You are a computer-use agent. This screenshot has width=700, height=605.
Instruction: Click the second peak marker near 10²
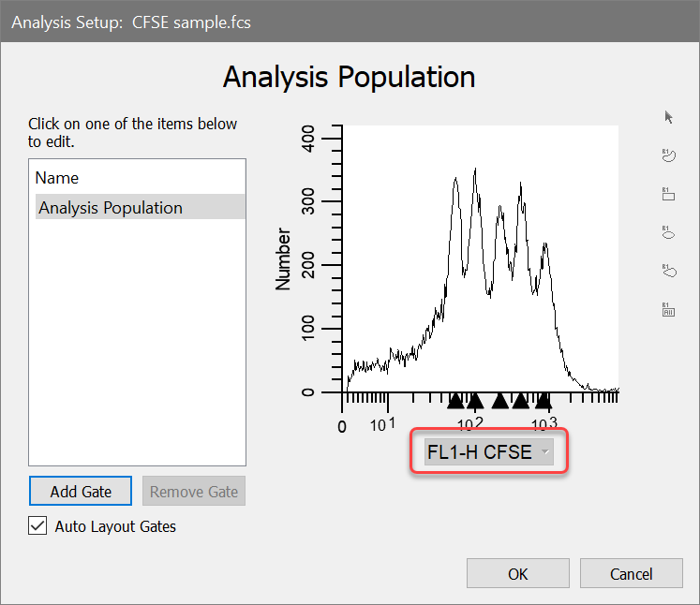[474, 402]
